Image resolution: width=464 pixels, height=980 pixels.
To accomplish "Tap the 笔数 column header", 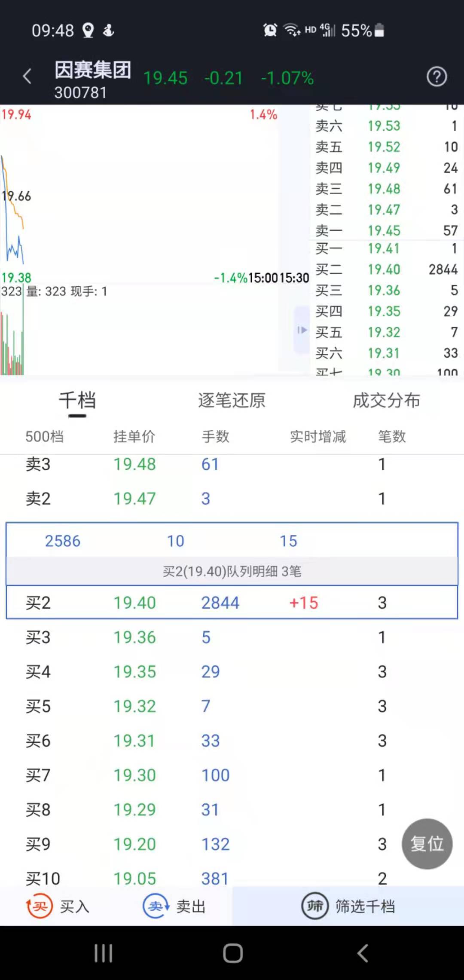I will 392,437.
